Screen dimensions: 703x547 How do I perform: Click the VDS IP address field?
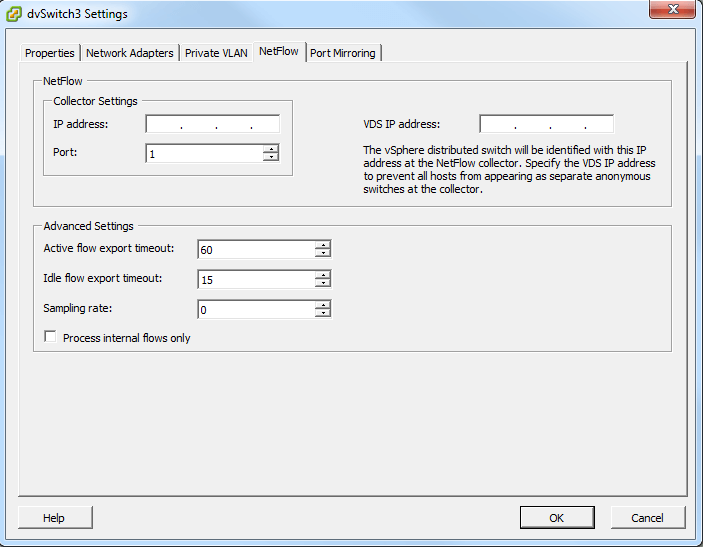coord(547,124)
